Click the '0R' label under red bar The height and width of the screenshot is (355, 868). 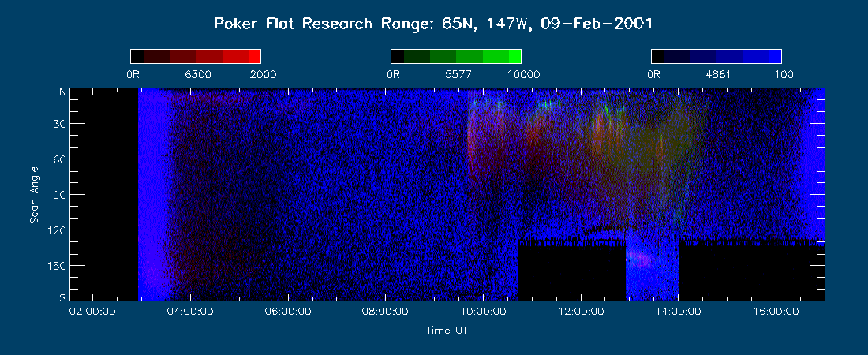(133, 75)
